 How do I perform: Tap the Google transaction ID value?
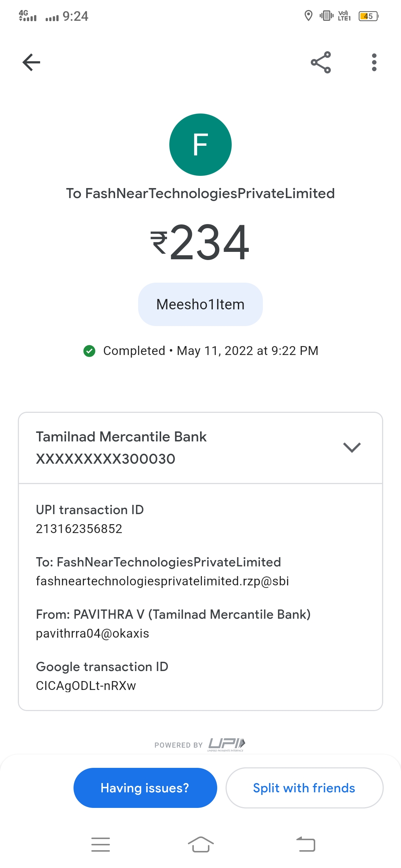(x=86, y=685)
